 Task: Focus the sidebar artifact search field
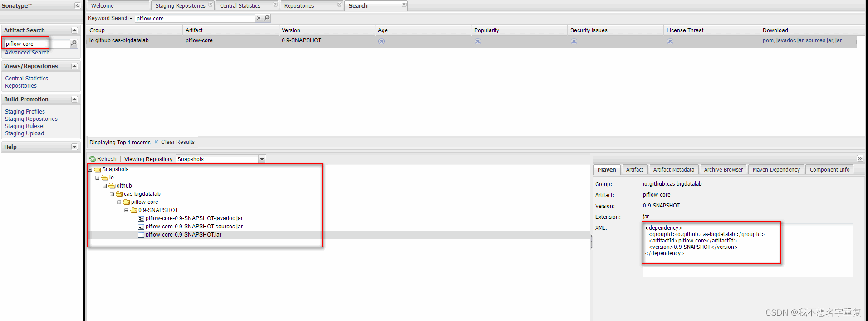(x=37, y=44)
